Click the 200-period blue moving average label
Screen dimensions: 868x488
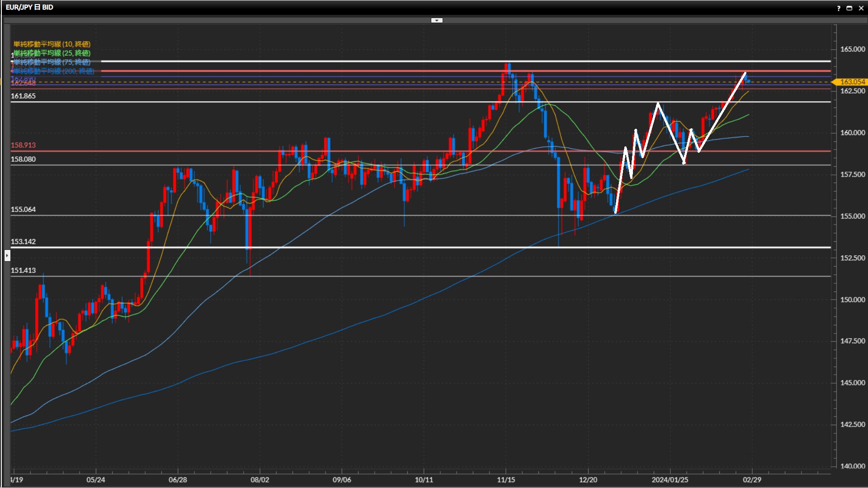coord(53,71)
